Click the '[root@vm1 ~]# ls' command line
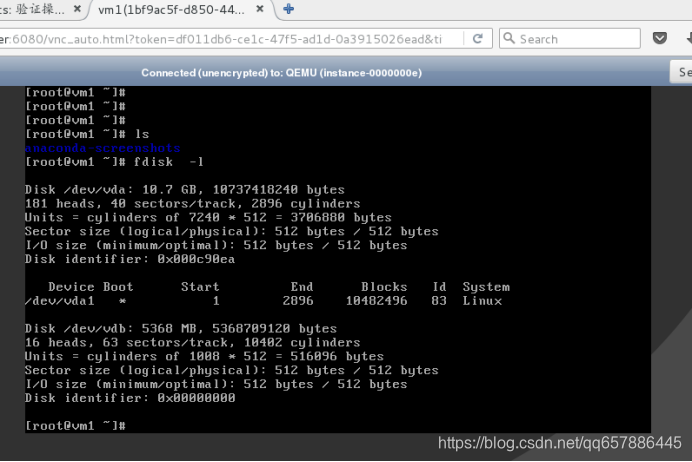 pyautogui.click(x=87, y=134)
